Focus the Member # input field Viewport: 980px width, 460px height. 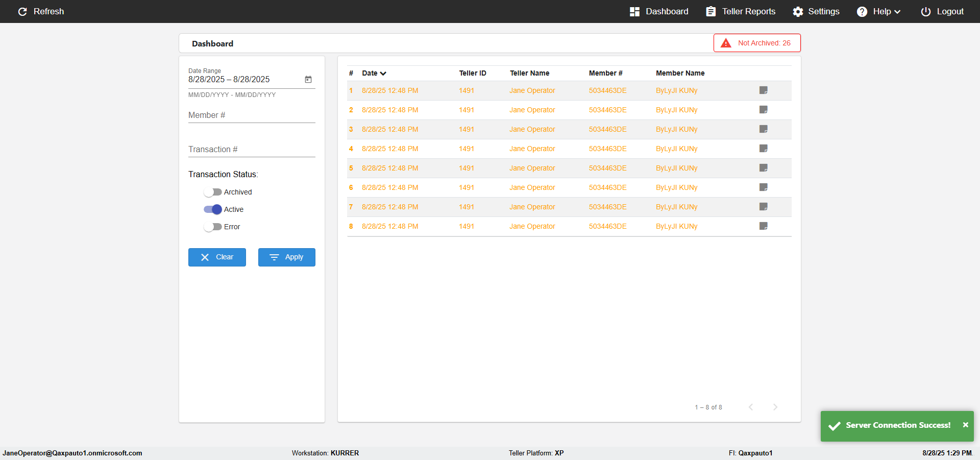(251, 115)
